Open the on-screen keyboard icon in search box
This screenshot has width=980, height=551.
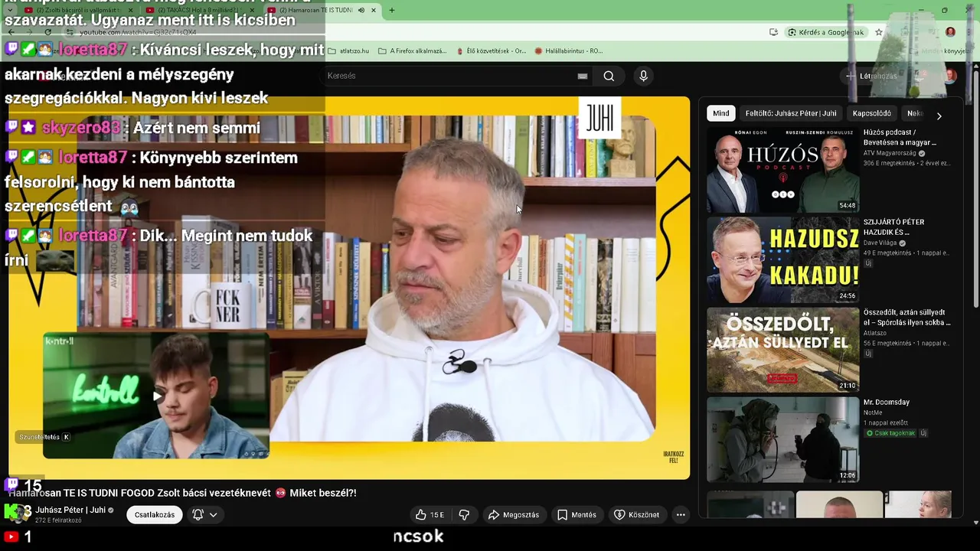pyautogui.click(x=583, y=76)
